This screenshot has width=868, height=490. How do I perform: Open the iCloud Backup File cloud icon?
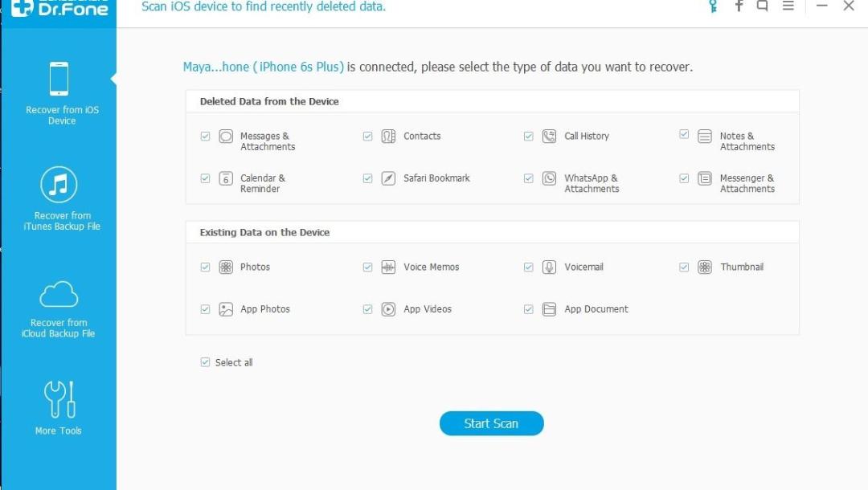pyautogui.click(x=59, y=294)
